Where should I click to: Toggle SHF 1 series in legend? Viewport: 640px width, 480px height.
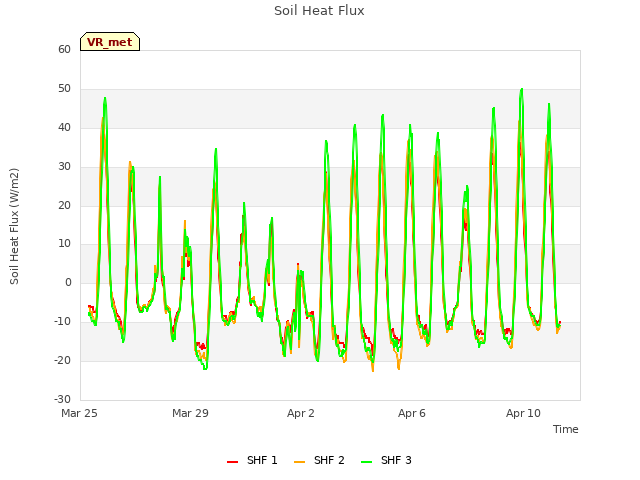tap(252, 460)
